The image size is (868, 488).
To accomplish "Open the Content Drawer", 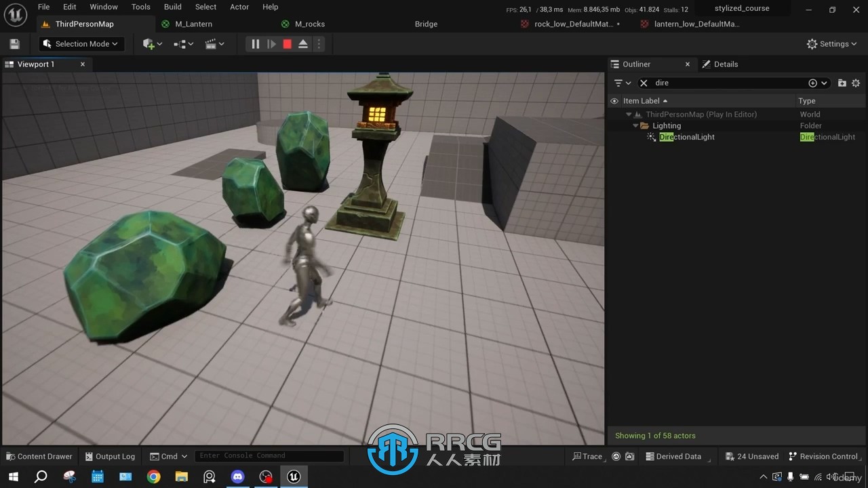I will click(x=39, y=456).
